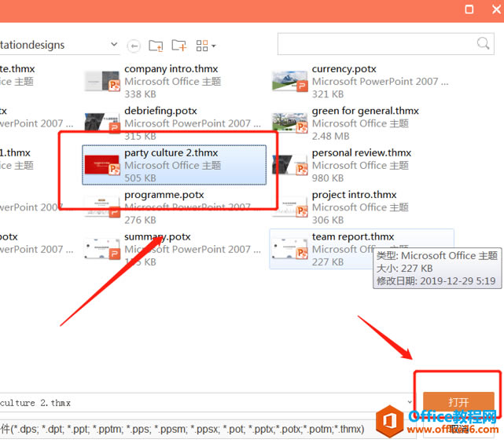
Task: Click the orange 打开 open button
Action: (x=458, y=402)
